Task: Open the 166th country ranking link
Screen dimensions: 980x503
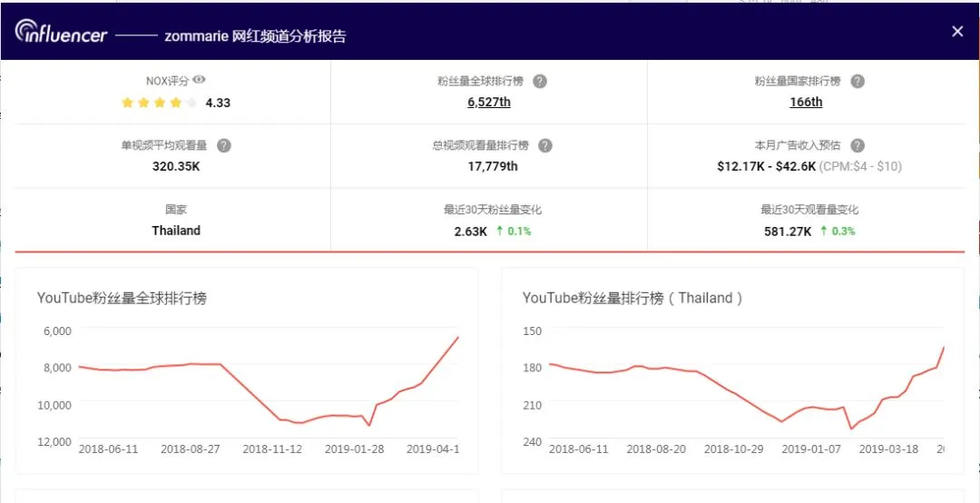Action: pos(806,102)
